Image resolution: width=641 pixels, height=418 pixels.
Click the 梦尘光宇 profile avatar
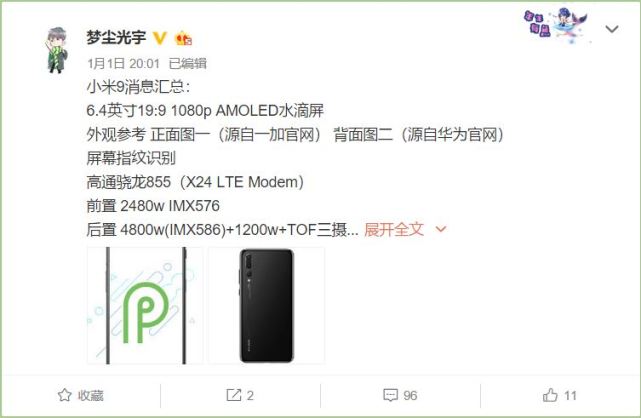[x=57, y=50]
